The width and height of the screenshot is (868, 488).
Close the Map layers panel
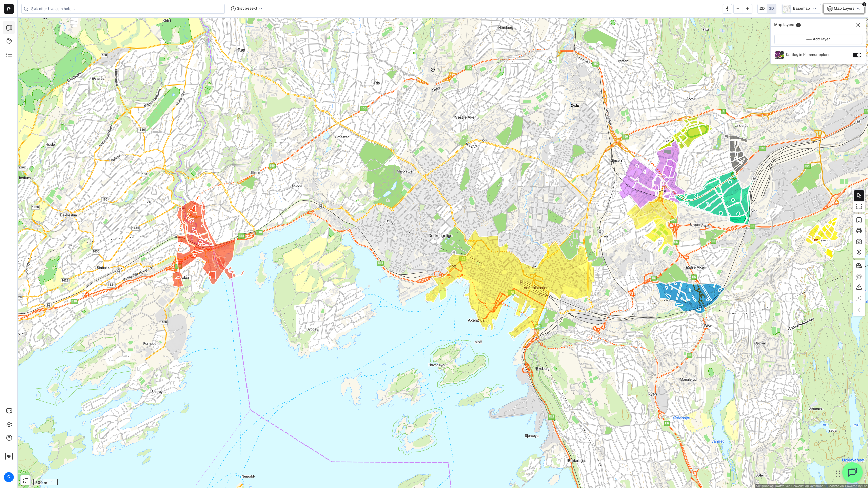[858, 25]
